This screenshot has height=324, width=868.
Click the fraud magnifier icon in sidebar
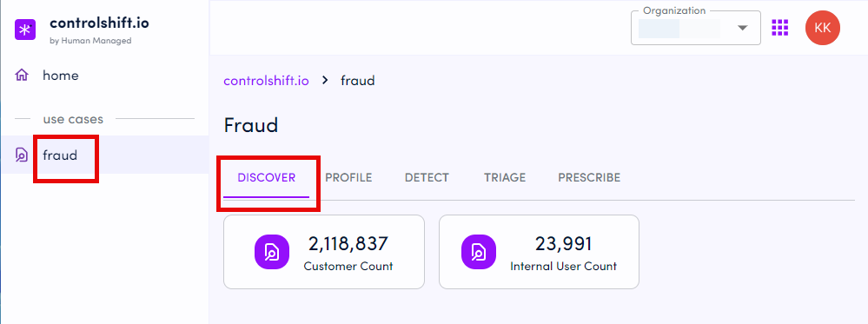pyautogui.click(x=22, y=155)
